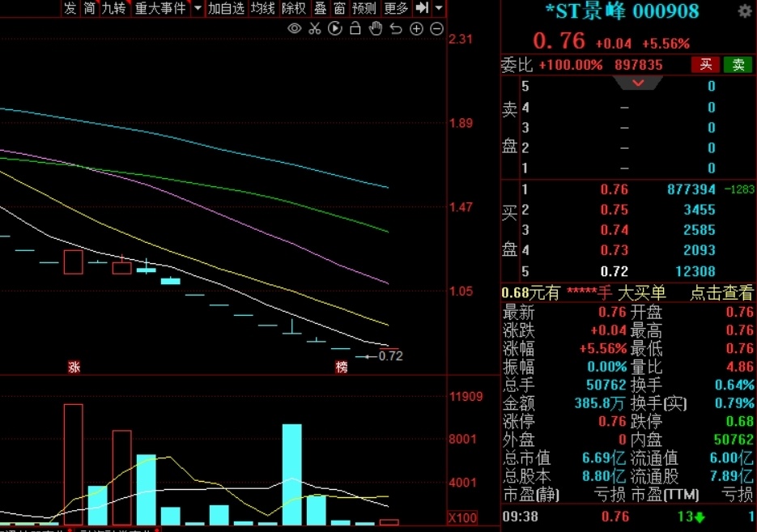Click 点击查看 link
The height and width of the screenshot is (532, 757).
pos(721,292)
